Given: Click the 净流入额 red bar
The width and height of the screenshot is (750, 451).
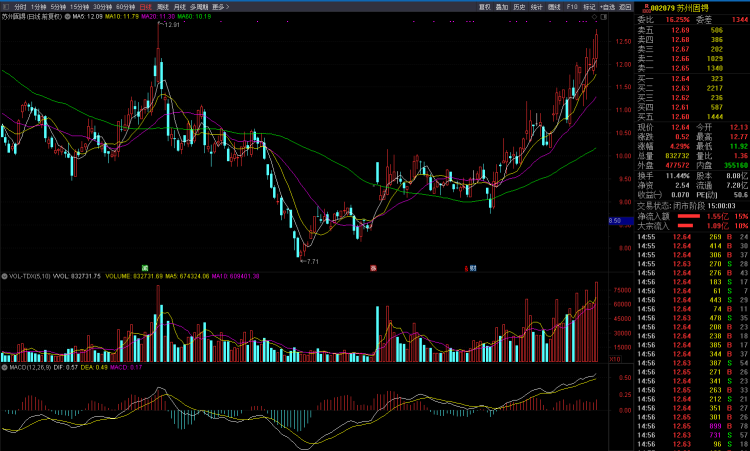Looking at the screenshot, I should (689, 217).
